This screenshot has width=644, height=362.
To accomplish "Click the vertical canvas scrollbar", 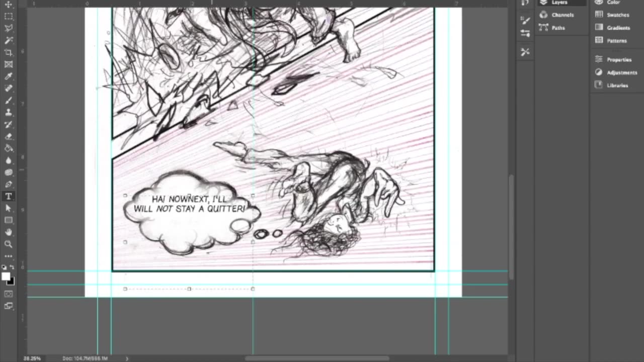I will (x=511, y=227).
